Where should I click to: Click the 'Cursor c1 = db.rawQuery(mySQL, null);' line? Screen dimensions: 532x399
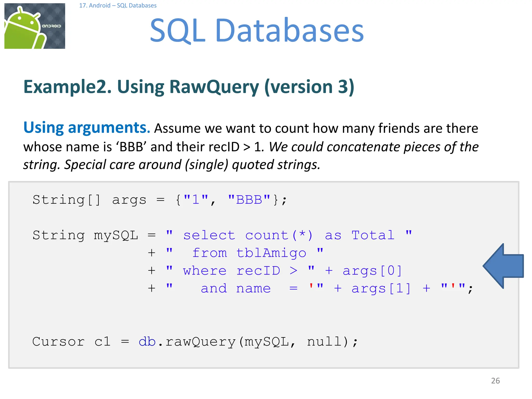click(195, 342)
